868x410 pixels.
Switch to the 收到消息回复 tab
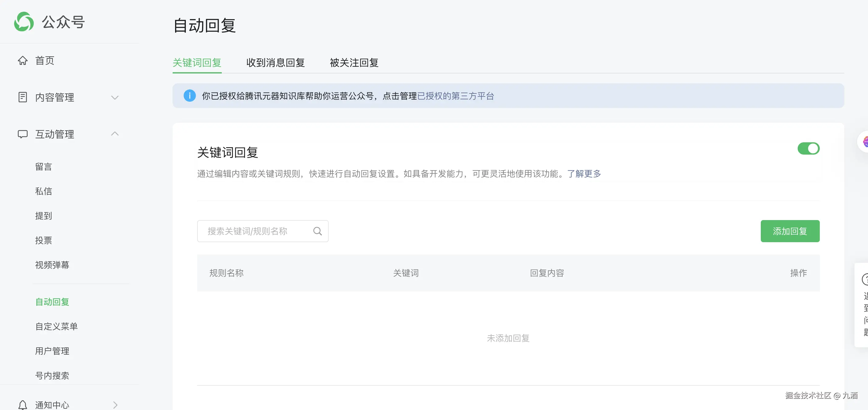[275, 63]
